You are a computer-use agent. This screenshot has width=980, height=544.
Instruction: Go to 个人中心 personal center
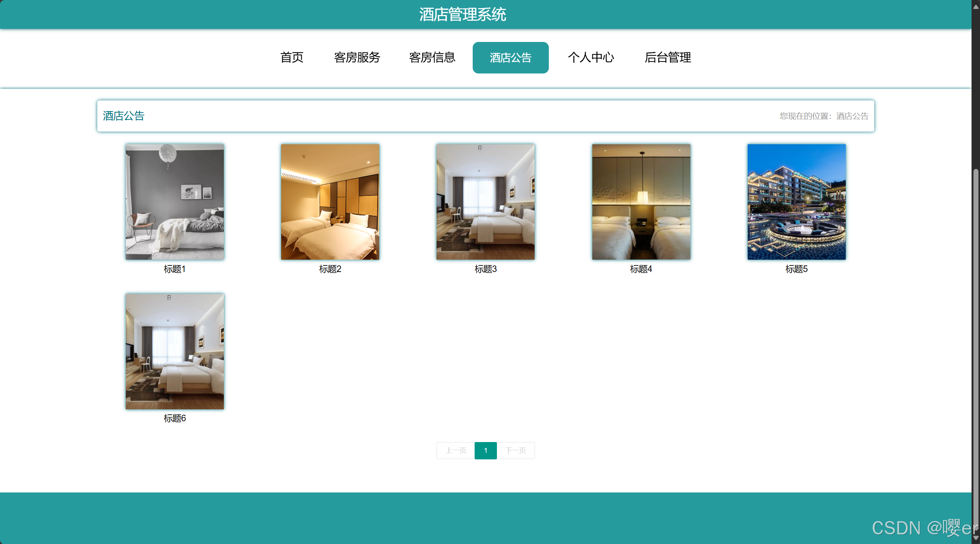591,58
